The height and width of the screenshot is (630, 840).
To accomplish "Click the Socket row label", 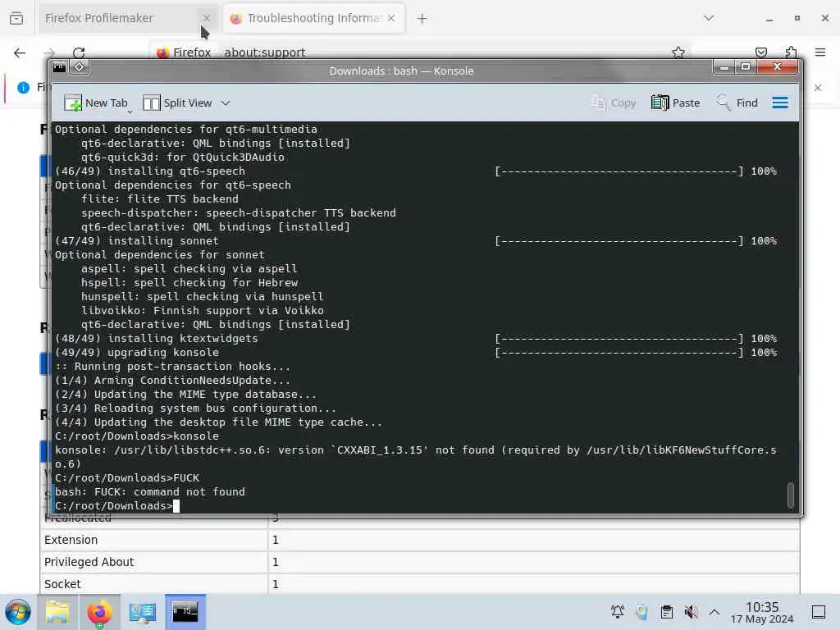I will click(x=62, y=584).
